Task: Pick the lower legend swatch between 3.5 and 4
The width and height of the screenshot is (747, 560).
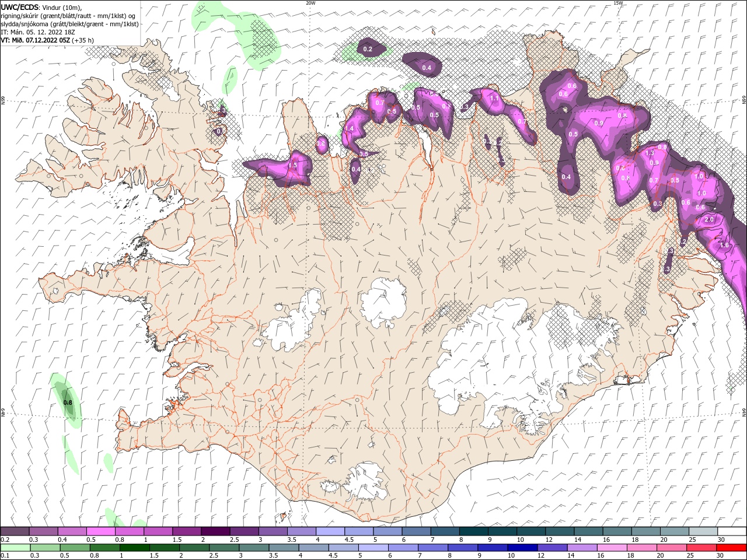Action: 284,548
